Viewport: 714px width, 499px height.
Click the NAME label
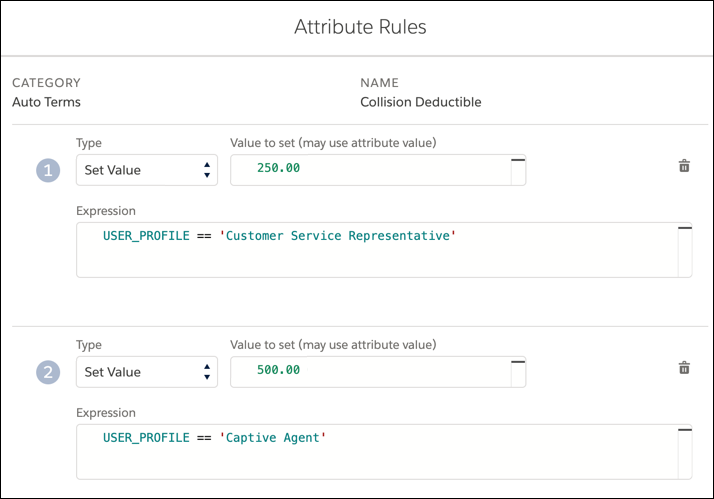(x=379, y=83)
